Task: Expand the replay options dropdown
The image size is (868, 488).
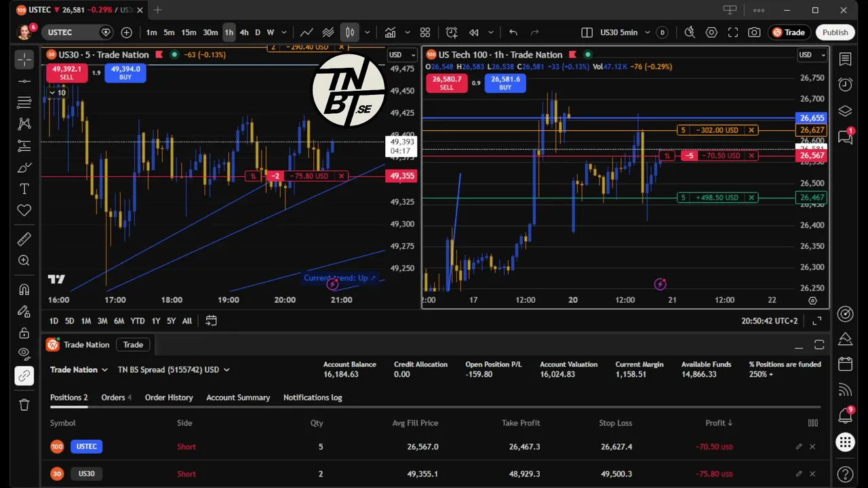Action: pos(491,33)
